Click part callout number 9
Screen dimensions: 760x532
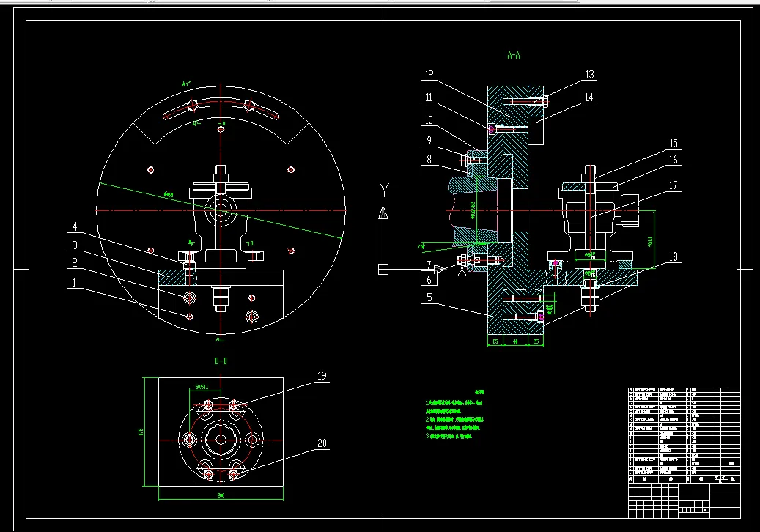pyautogui.click(x=429, y=141)
